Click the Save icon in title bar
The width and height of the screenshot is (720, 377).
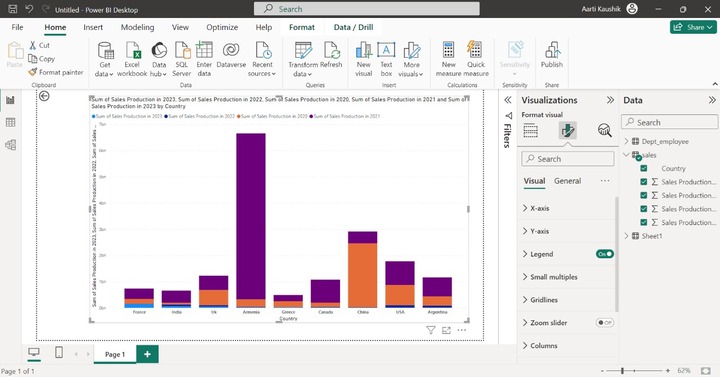(x=13, y=9)
